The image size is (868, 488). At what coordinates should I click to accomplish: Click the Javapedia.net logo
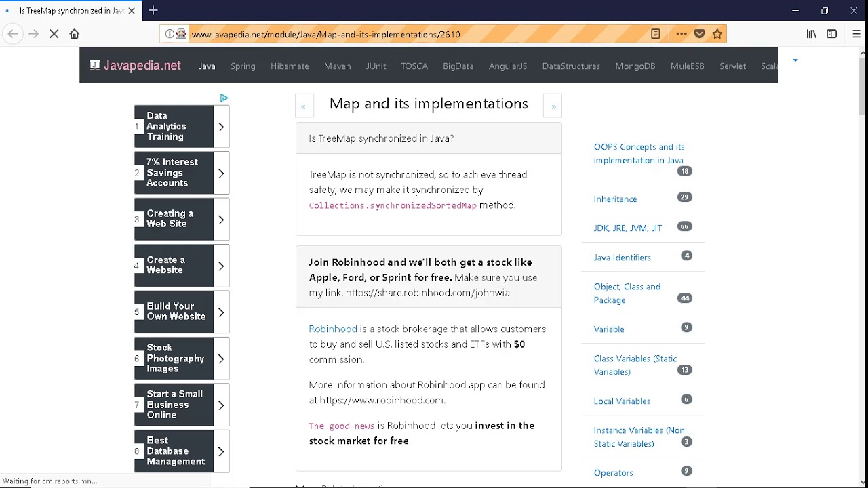coord(136,66)
